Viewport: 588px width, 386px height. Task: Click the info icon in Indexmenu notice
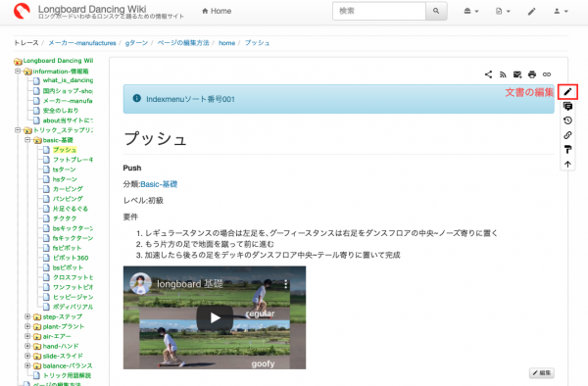pos(137,98)
